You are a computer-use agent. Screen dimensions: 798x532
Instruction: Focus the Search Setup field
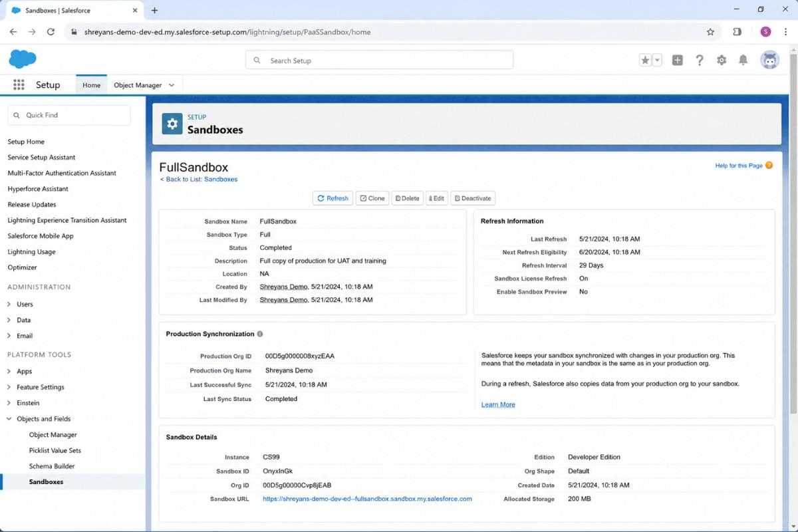coord(379,61)
